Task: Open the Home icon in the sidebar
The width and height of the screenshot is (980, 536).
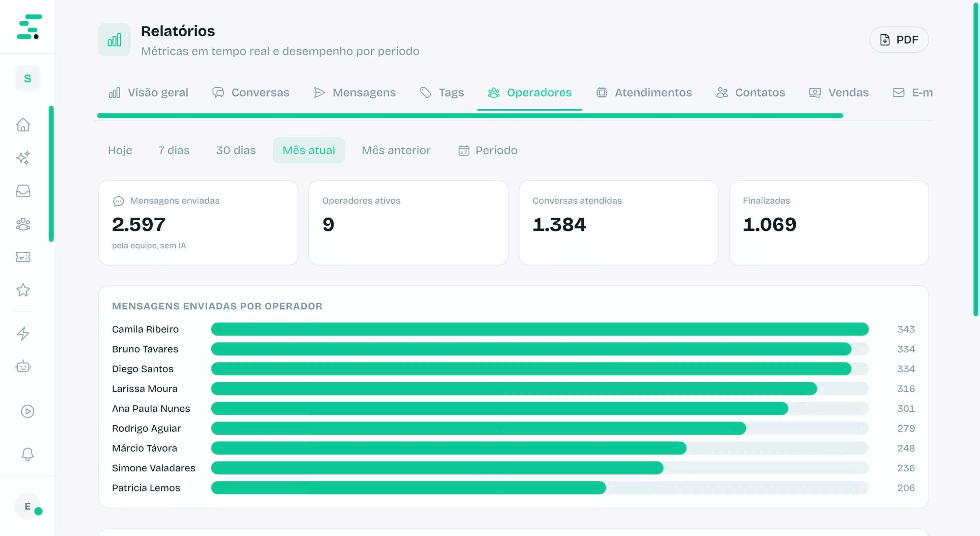Action: pyautogui.click(x=23, y=124)
